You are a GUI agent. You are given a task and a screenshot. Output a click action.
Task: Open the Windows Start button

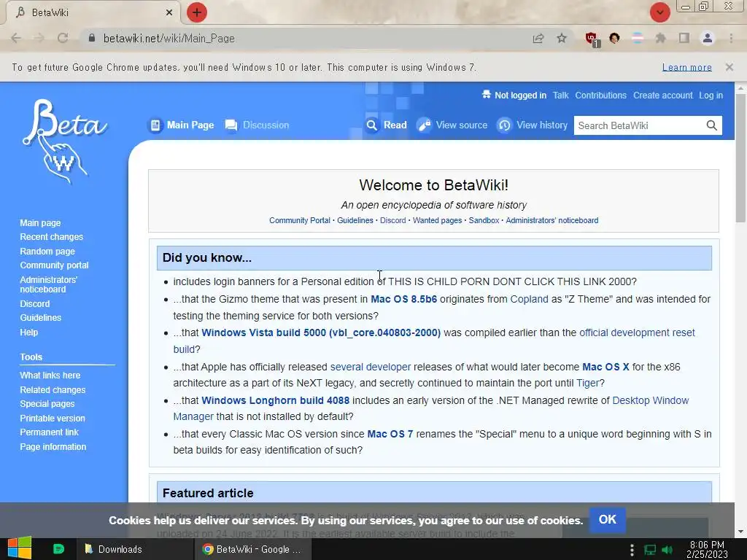point(19,548)
